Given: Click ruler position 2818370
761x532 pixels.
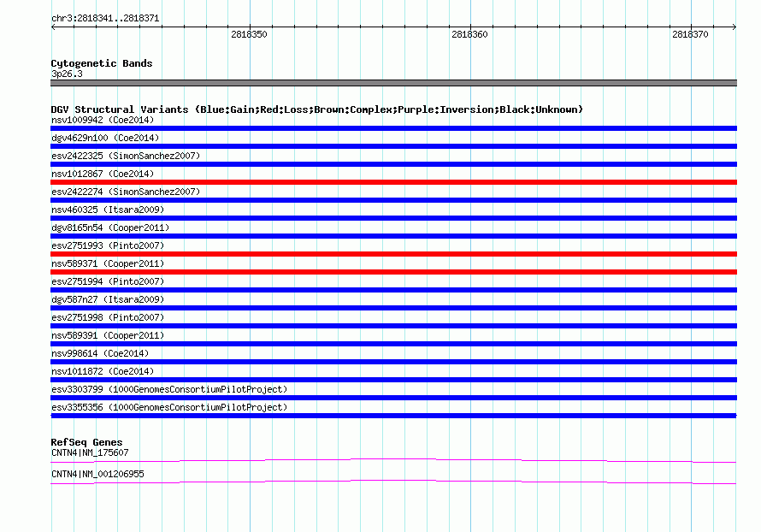Looking at the screenshot, I should point(690,34).
